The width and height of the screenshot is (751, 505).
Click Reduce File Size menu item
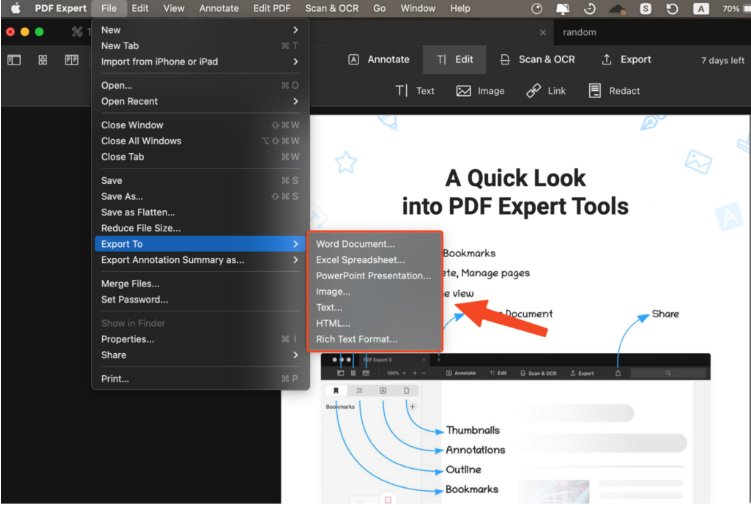tap(145, 228)
